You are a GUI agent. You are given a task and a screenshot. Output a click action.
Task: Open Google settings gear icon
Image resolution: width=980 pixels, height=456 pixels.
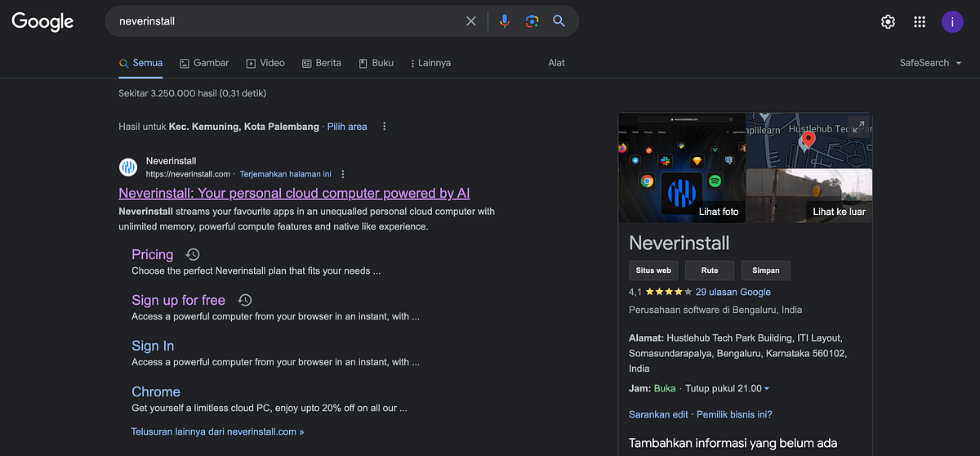(x=888, y=22)
